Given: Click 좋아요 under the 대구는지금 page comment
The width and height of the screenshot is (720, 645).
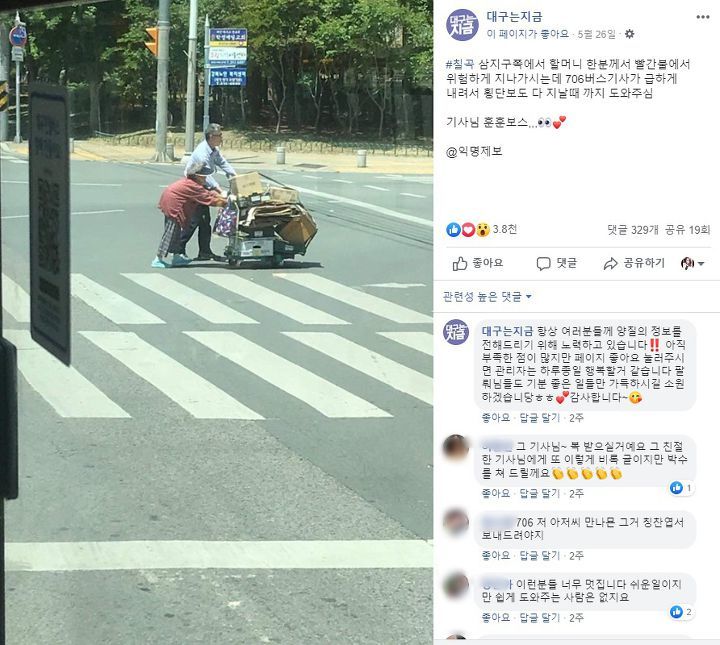Looking at the screenshot, I should [496, 418].
